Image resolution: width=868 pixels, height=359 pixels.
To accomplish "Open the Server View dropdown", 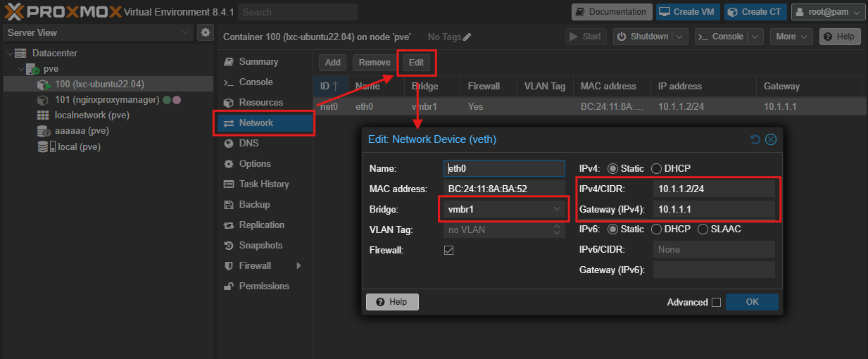I will 97,32.
